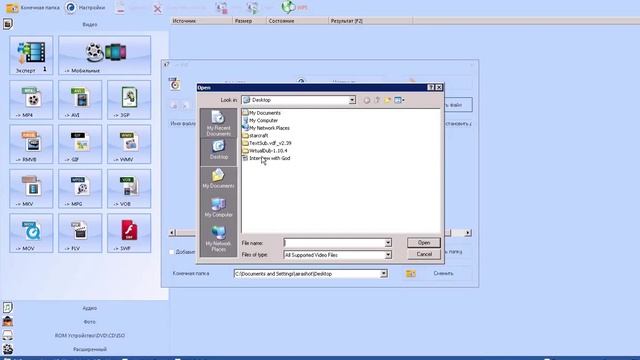This screenshot has height=360, width=640.
Task: Select the -> MPG conversion tile
Action: coord(80,189)
